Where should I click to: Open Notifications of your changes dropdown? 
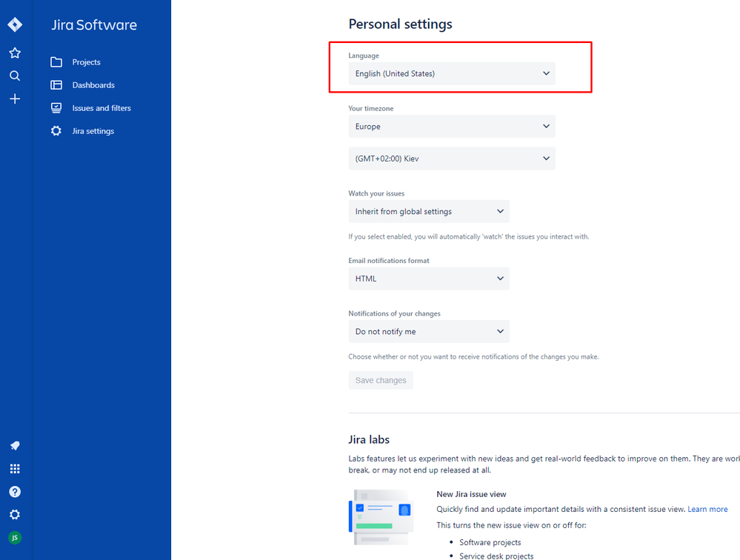[x=429, y=331]
